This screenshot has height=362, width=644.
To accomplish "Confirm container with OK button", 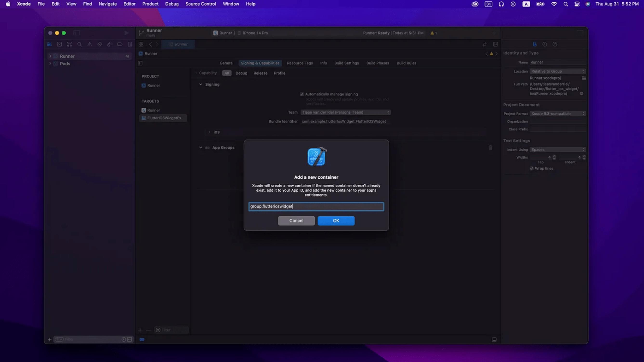I will [x=336, y=221].
